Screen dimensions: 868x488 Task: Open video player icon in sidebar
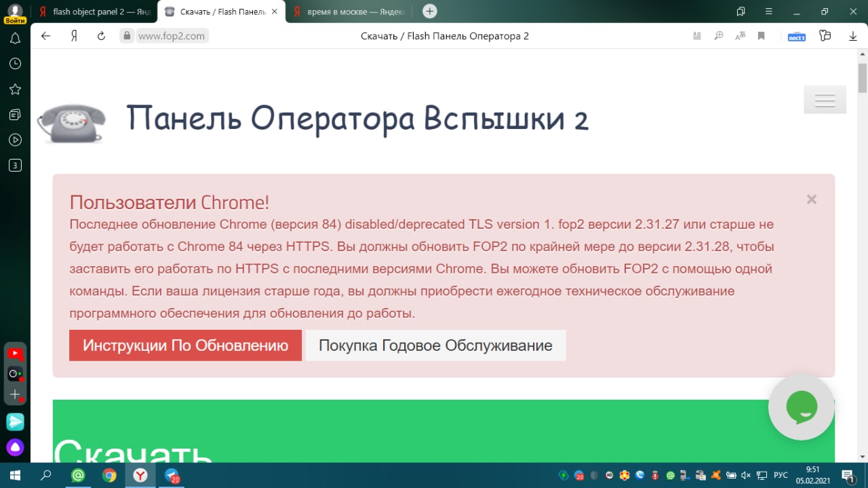coord(15,140)
